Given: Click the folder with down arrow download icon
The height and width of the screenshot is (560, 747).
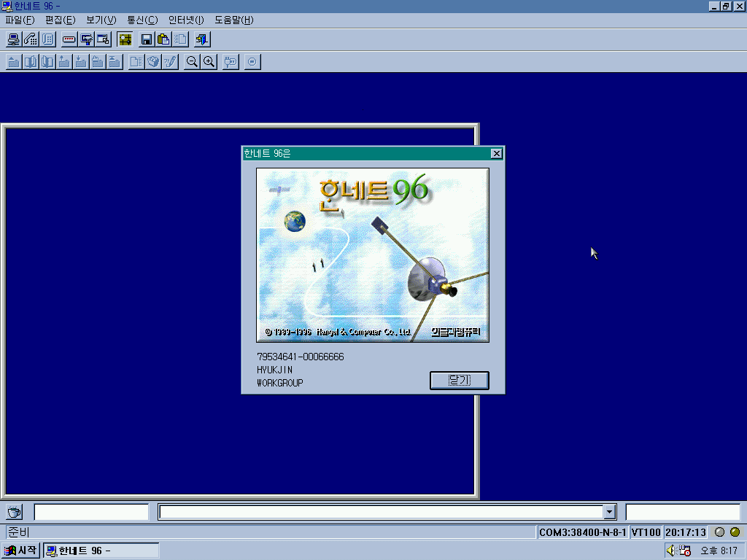Looking at the screenshot, I should [x=81, y=62].
